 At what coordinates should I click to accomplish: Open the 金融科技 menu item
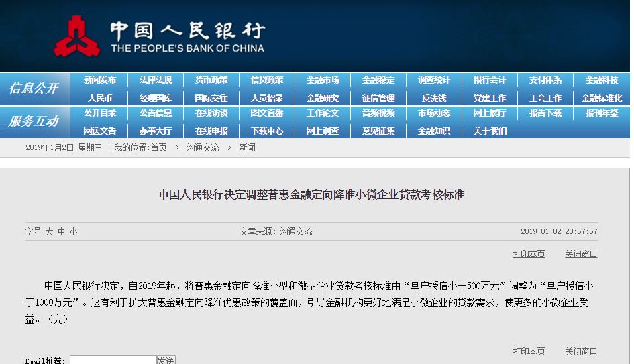click(x=602, y=80)
